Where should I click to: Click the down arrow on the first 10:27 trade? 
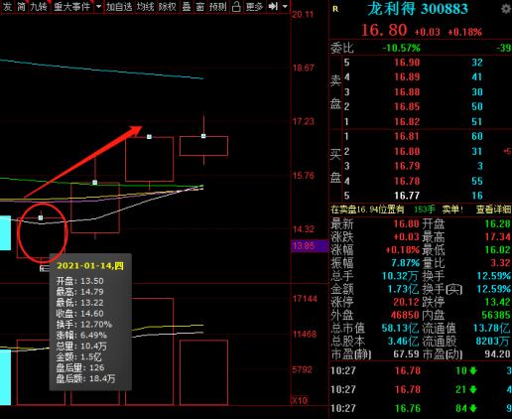(x=473, y=370)
